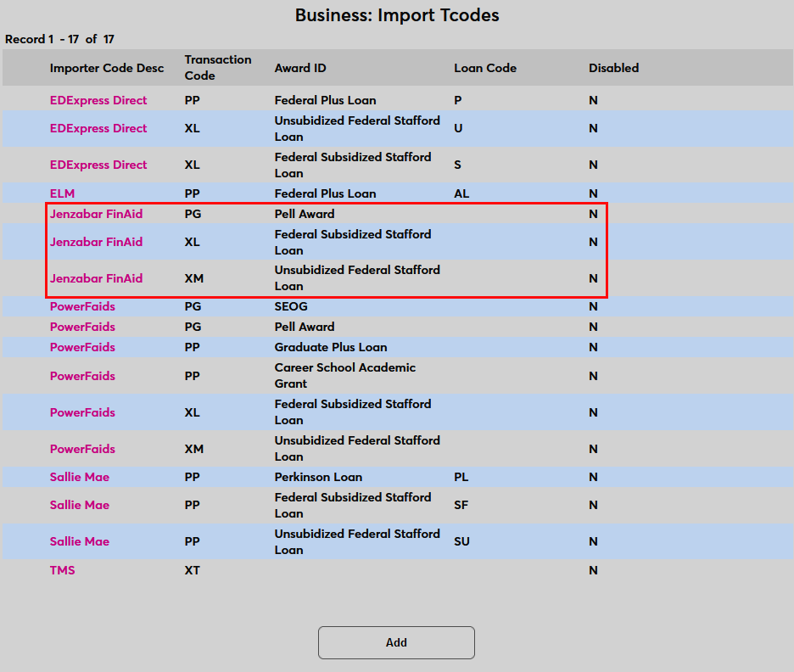Open PowerFaids link for Graduate Plus Loan
Viewport: 794px width, 672px height.
pos(82,347)
